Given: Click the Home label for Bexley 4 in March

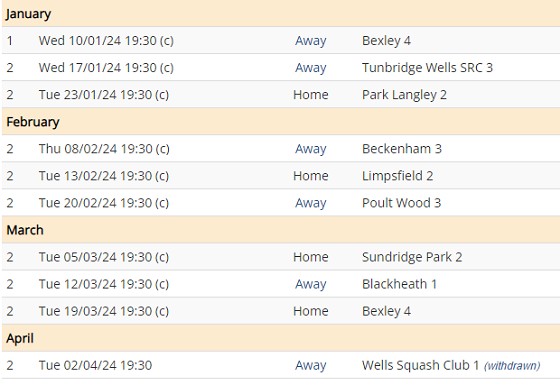Looking at the screenshot, I should pyautogui.click(x=310, y=311).
